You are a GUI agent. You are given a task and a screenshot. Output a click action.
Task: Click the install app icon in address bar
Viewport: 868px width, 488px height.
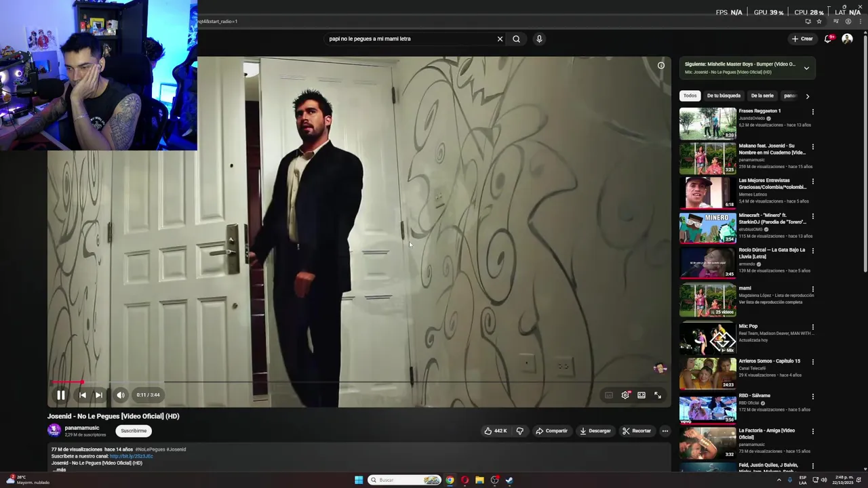tap(808, 21)
